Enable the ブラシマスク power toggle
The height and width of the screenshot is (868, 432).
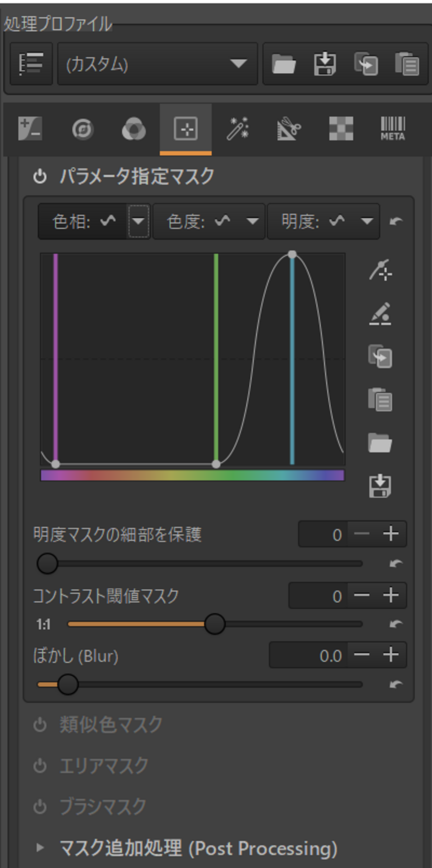tap(40, 807)
